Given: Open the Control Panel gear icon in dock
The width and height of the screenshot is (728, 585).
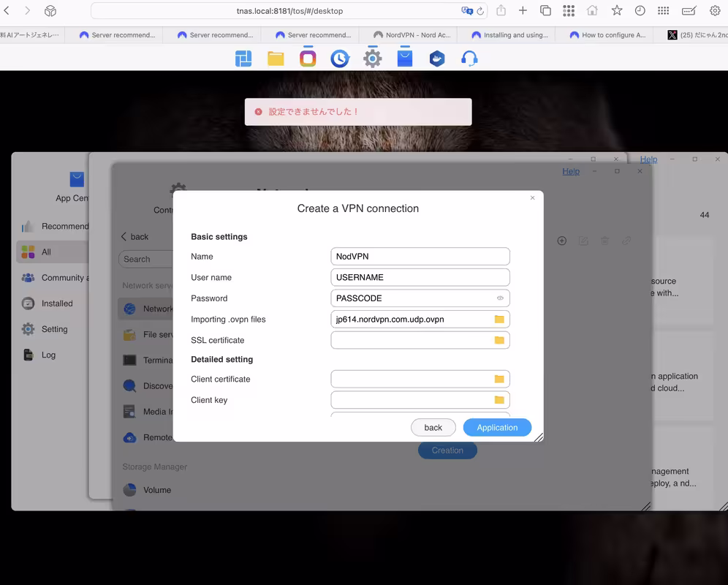Looking at the screenshot, I should click(x=372, y=58).
